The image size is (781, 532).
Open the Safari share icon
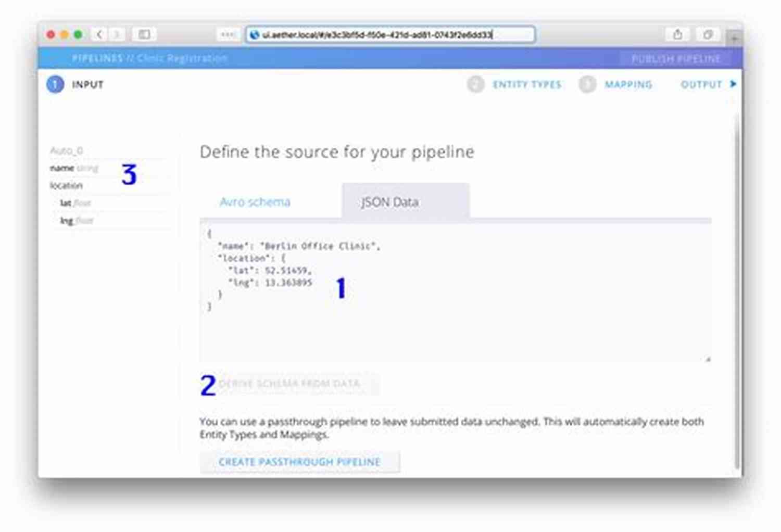[677, 34]
